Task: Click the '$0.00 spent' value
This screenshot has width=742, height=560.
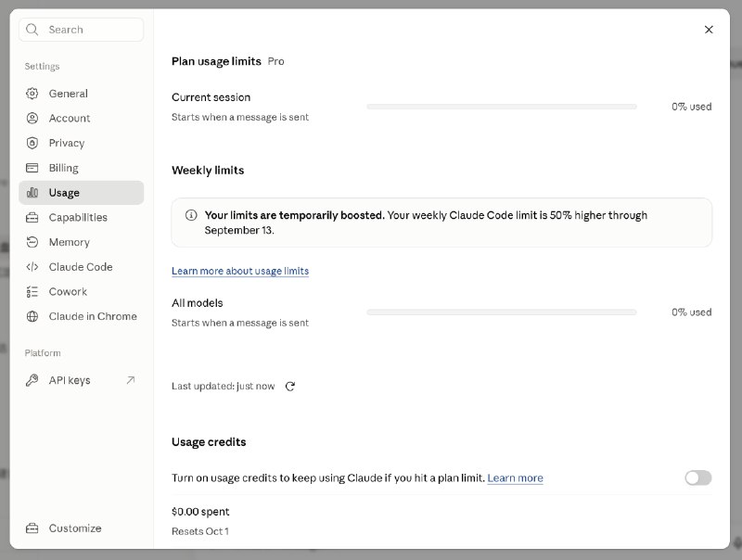Action: point(200,511)
